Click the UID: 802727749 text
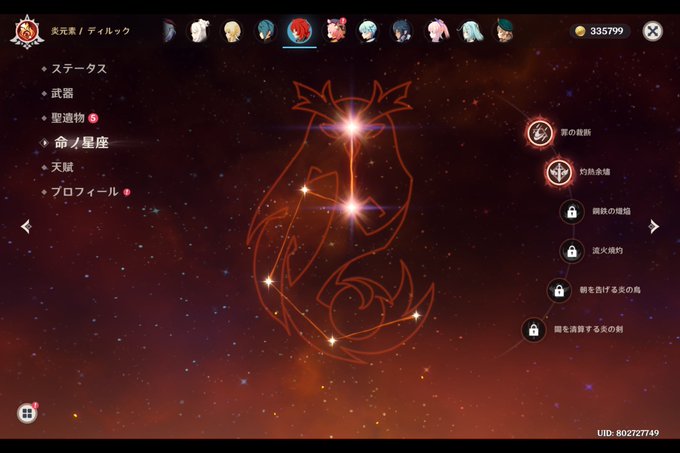Screen dimensions: 680x453 [628, 433]
